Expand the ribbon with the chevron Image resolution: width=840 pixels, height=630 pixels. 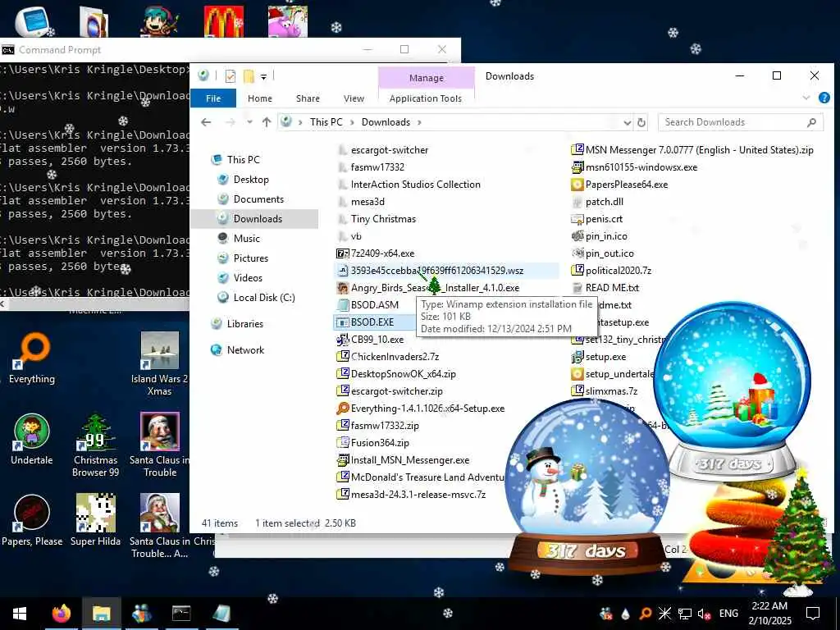(806, 98)
